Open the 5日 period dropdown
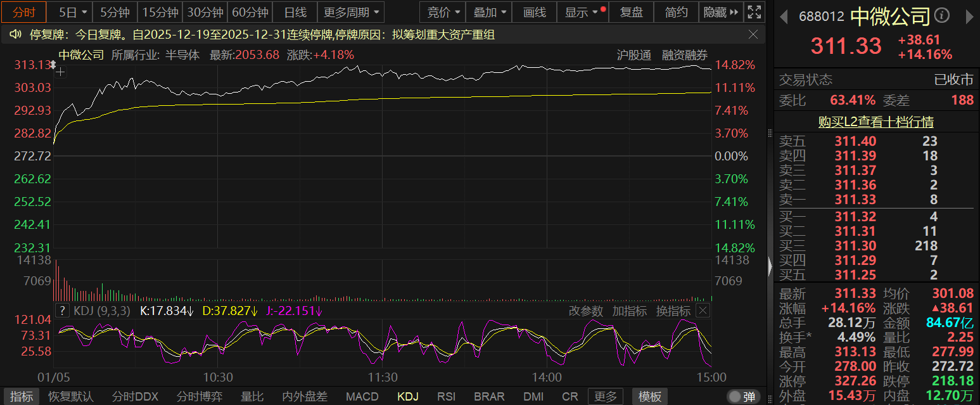Screen dimensions: 980x405 [73, 12]
